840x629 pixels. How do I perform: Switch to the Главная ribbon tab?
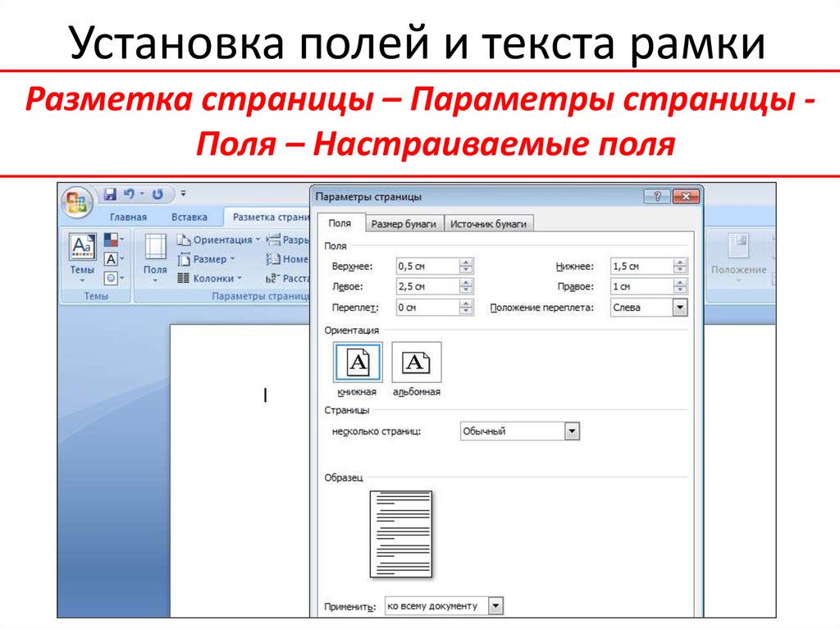coord(129,217)
